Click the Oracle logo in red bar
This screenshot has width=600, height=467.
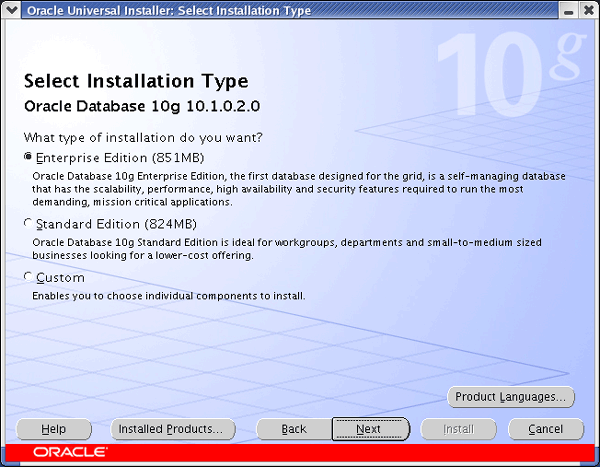70,453
